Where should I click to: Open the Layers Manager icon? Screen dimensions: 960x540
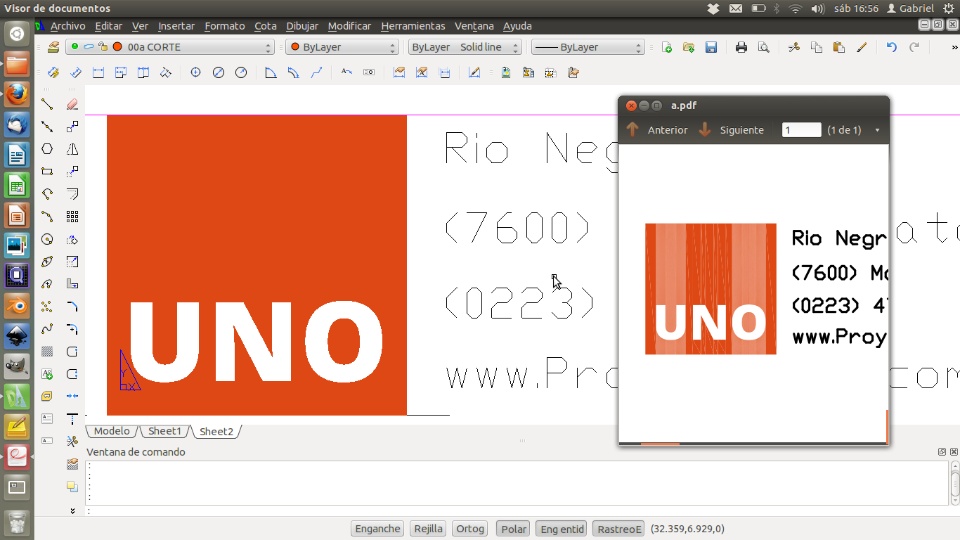54,47
